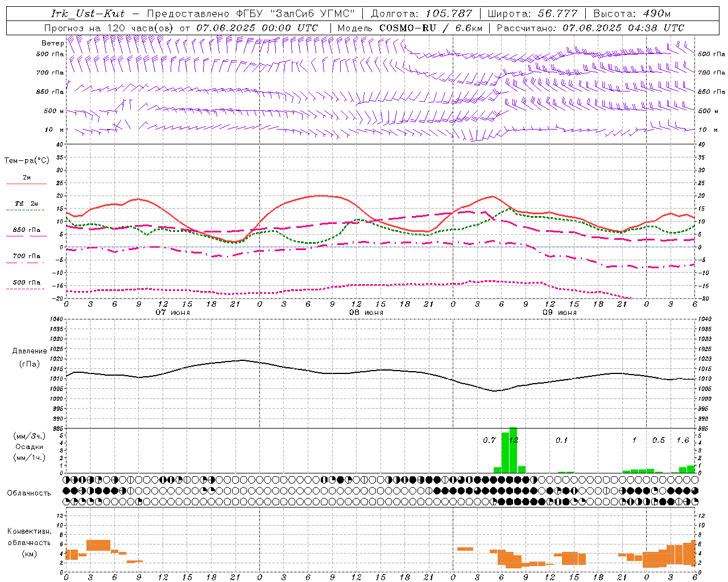Click the (мм/1ч.) unit label
Screen dimensions: 728x582
pyautogui.click(x=29, y=458)
